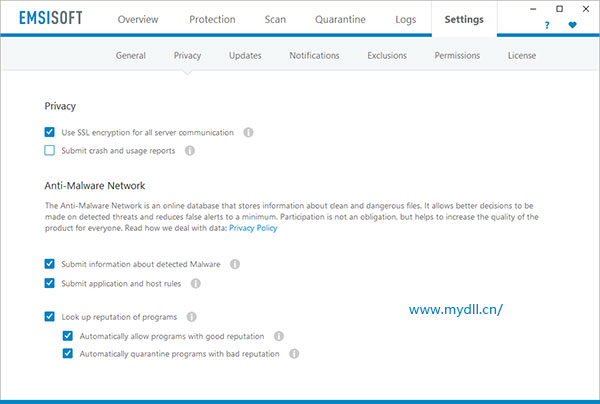Uncheck Submit application and host rules
This screenshot has width=600, height=404.
click(x=49, y=283)
